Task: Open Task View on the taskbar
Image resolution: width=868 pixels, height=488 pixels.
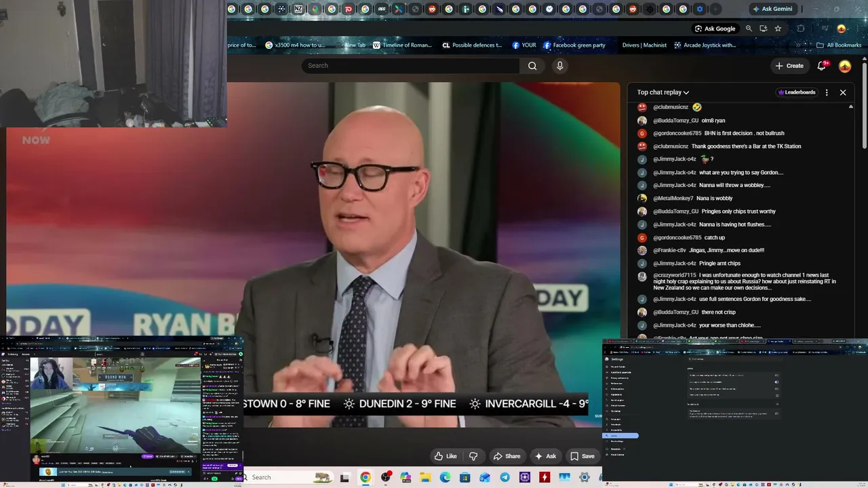Action: tap(344, 478)
